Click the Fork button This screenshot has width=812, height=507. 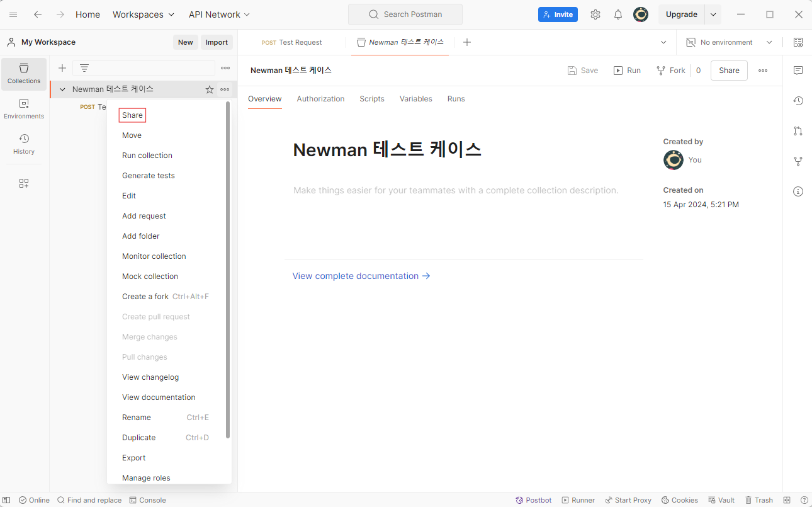(x=670, y=71)
